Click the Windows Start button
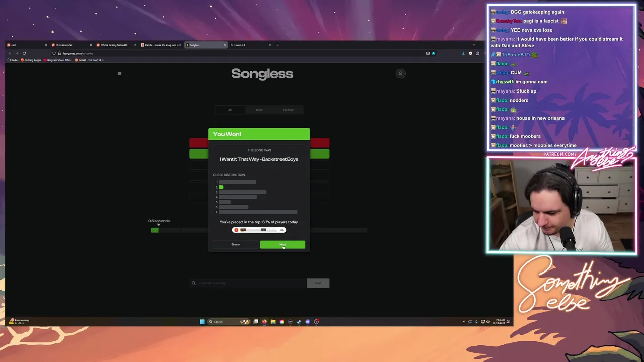The width and height of the screenshot is (644, 362). 202,322
